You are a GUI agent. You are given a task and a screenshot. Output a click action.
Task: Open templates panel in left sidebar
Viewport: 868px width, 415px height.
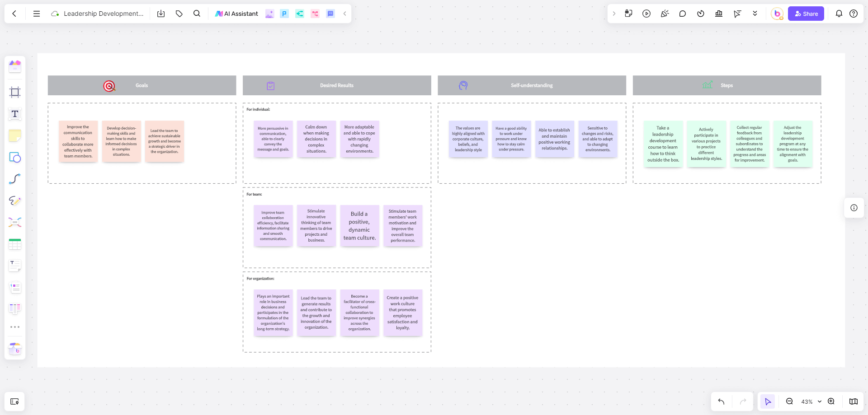[x=15, y=66]
